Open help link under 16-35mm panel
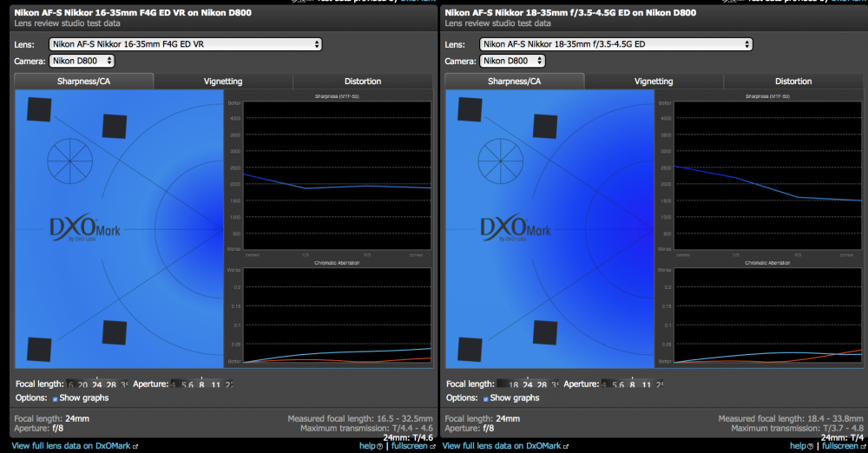The width and height of the screenshot is (868, 453). 367,446
